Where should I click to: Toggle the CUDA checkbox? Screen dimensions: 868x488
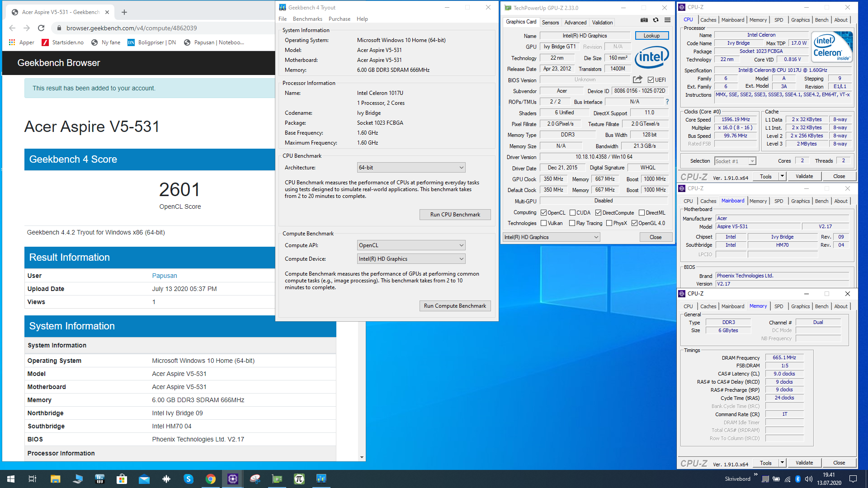(x=572, y=212)
